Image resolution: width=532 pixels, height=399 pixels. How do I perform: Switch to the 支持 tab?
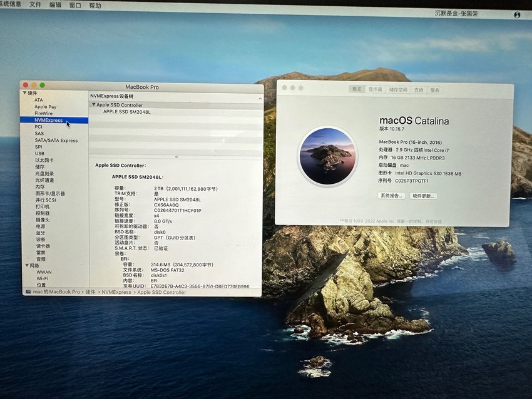pyautogui.click(x=419, y=90)
